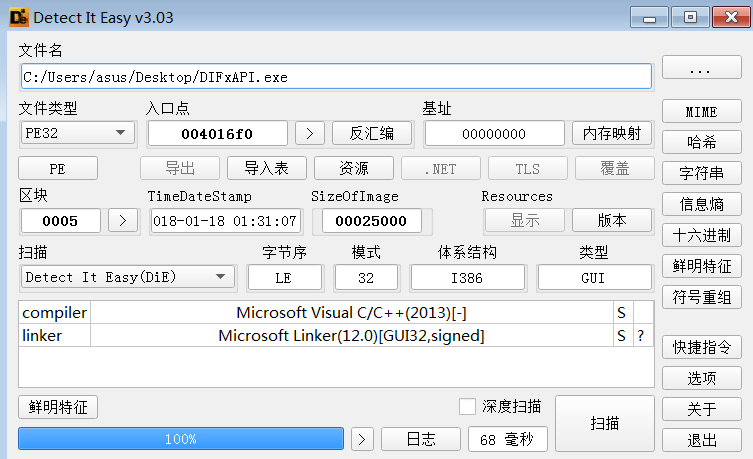
Task: Click the 反汇编 disassemble button
Action: [372, 133]
